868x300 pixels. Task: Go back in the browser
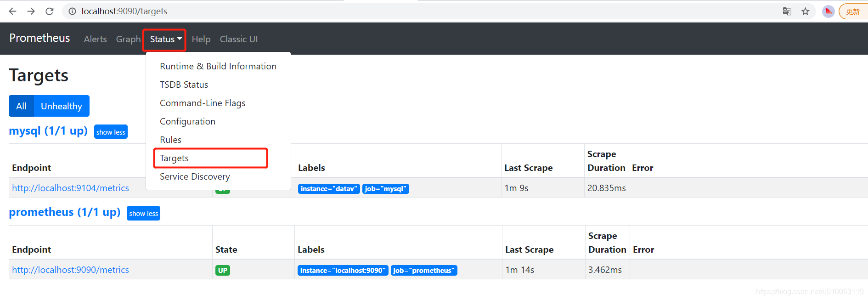tap(12, 11)
